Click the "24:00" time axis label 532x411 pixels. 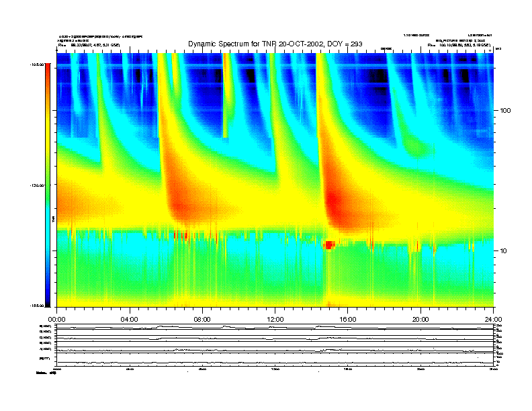coord(494,320)
